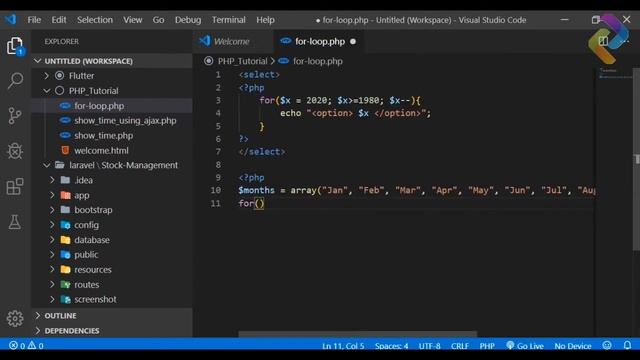The width and height of the screenshot is (640, 360).
Task: Place cursor on line 11 for() code
Action: click(251, 203)
